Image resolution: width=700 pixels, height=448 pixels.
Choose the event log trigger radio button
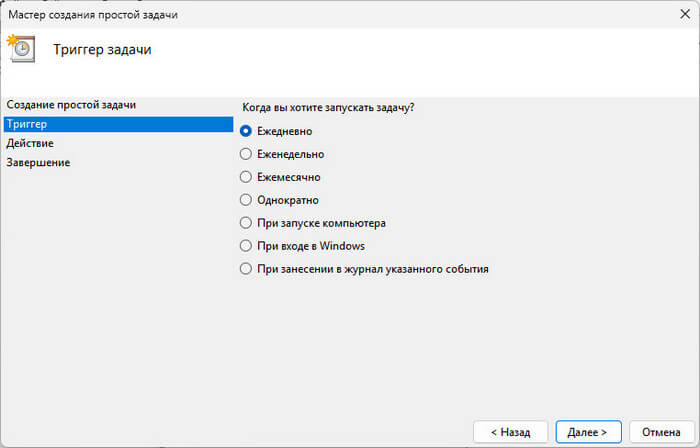pyautogui.click(x=246, y=269)
